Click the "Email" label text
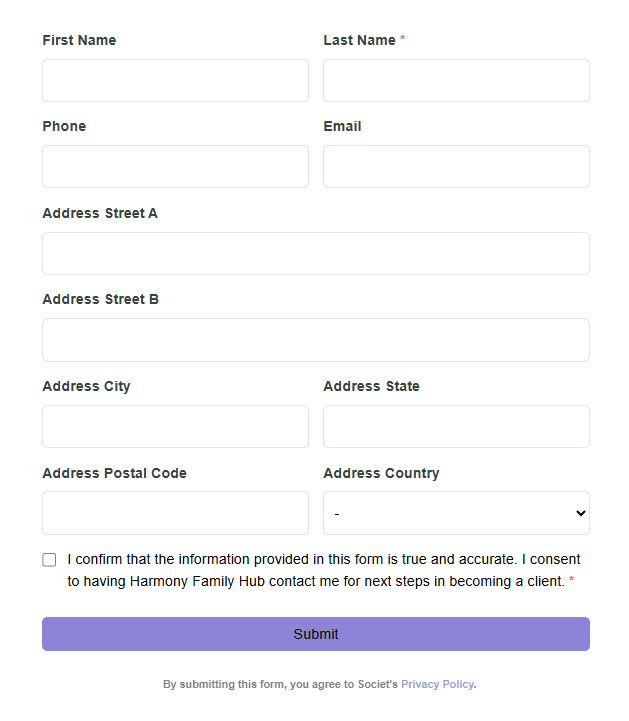629x721 pixels. pos(342,126)
